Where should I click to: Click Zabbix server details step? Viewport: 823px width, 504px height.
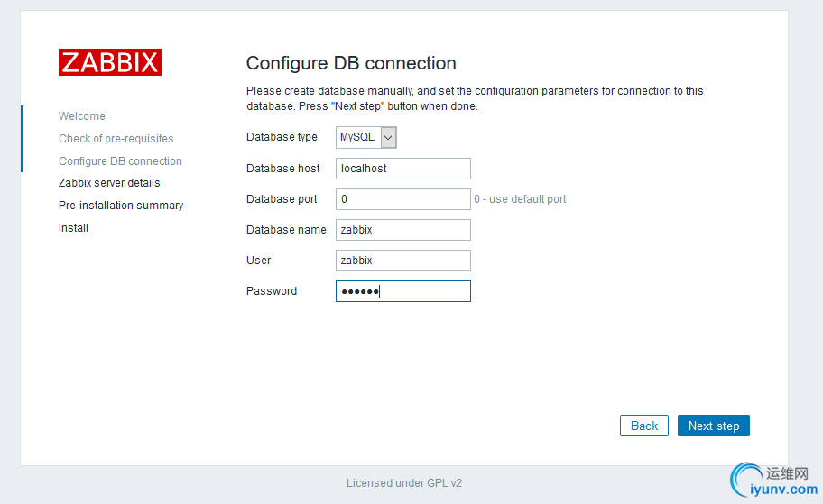(109, 183)
